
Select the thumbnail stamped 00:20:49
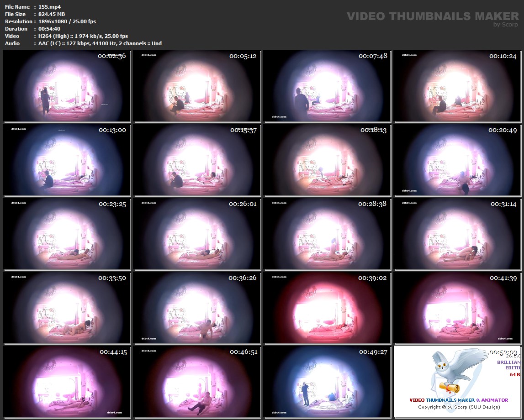point(457,160)
